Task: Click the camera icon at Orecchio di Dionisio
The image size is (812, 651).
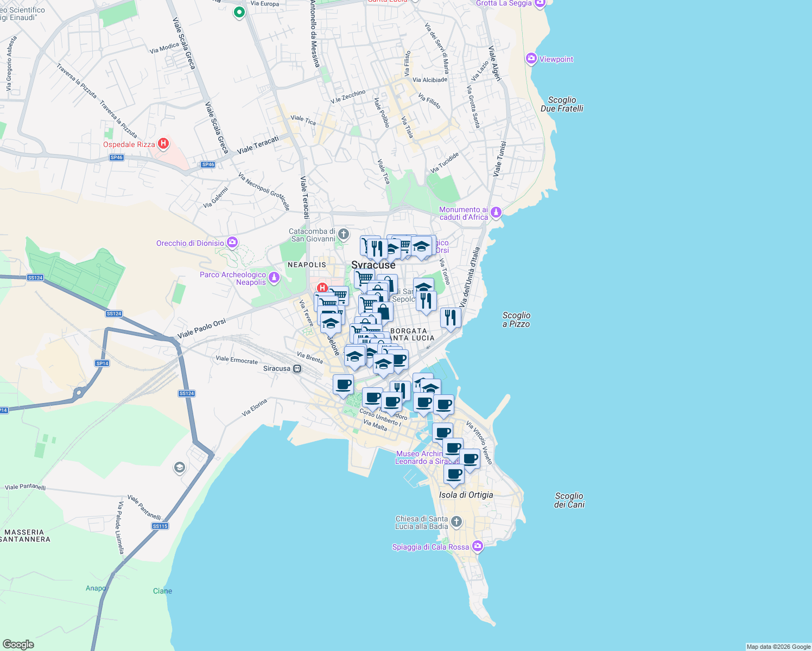Action: pyautogui.click(x=232, y=242)
